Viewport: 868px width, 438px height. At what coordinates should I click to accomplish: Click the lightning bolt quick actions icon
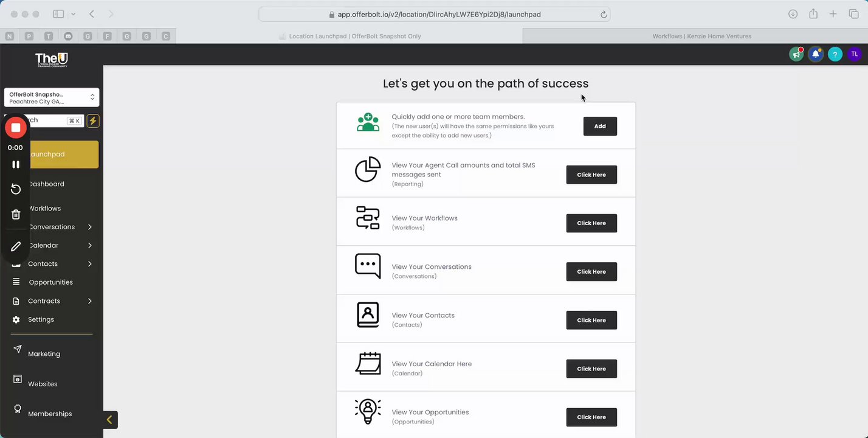93,121
